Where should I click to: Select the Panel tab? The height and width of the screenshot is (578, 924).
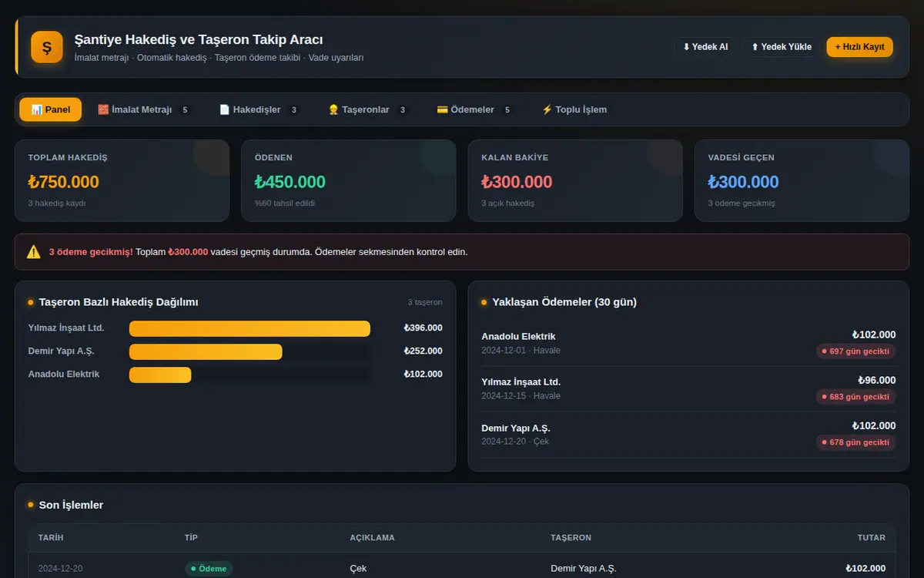click(x=51, y=109)
